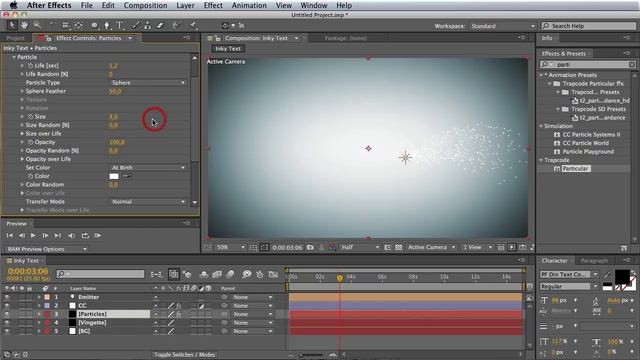Click the Auto-keyframe stopwatch icon in timeline
Viewport: 640px width, 360px height.
(x=260, y=274)
